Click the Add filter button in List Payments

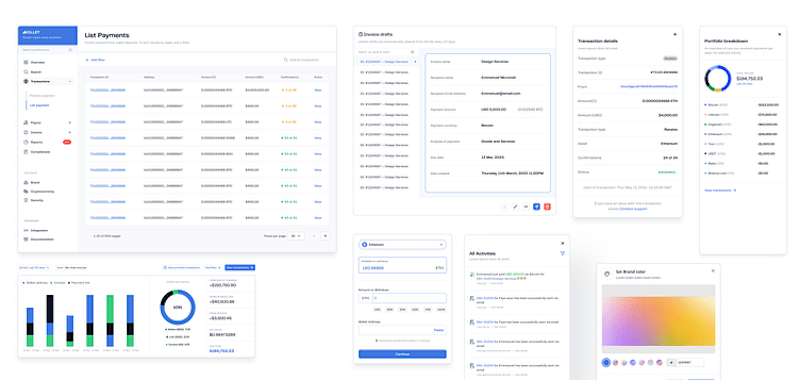click(95, 60)
